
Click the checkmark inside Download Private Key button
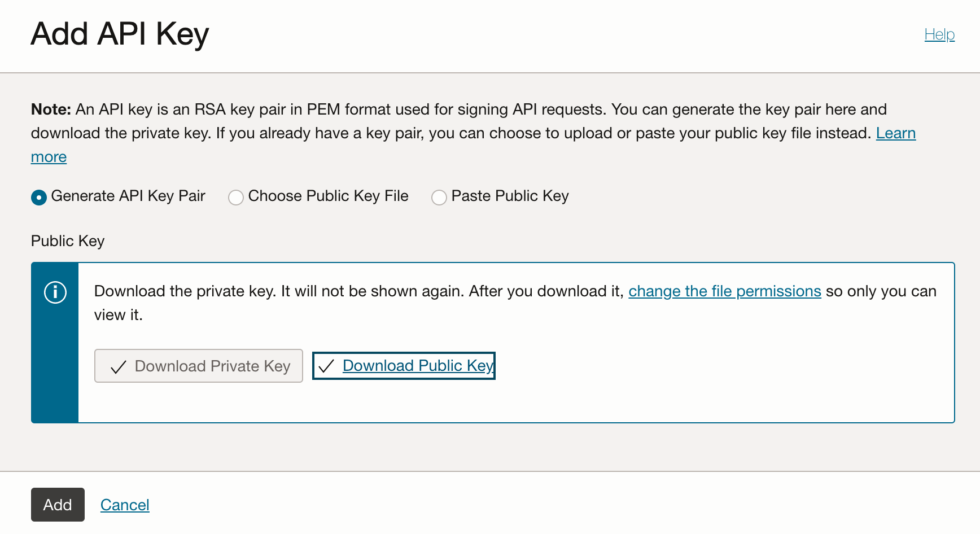tap(117, 366)
